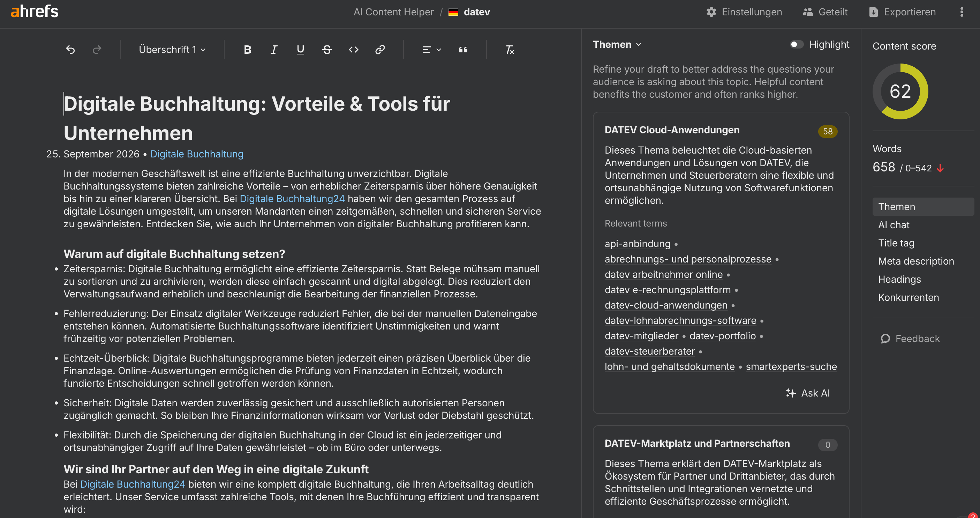
Task: Click the Ask AI sparkle icon
Action: (x=791, y=393)
